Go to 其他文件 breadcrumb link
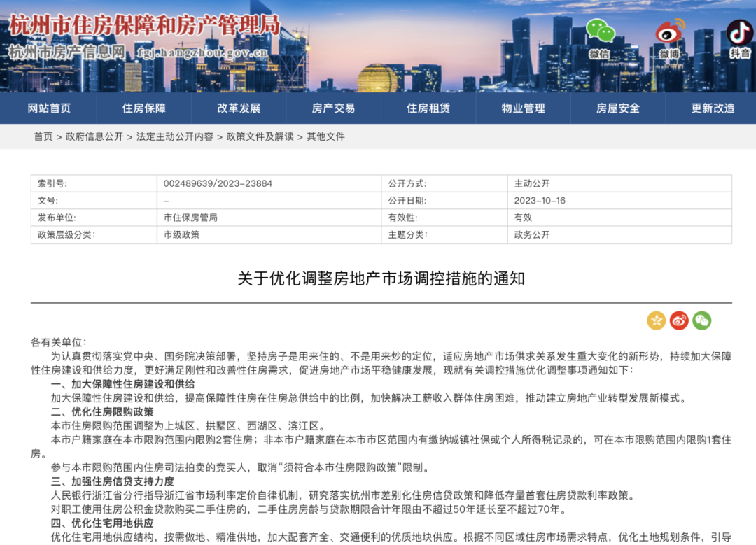Image resolution: width=756 pixels, height=545 pixels. pyautogui.click(x=326, y=137)
